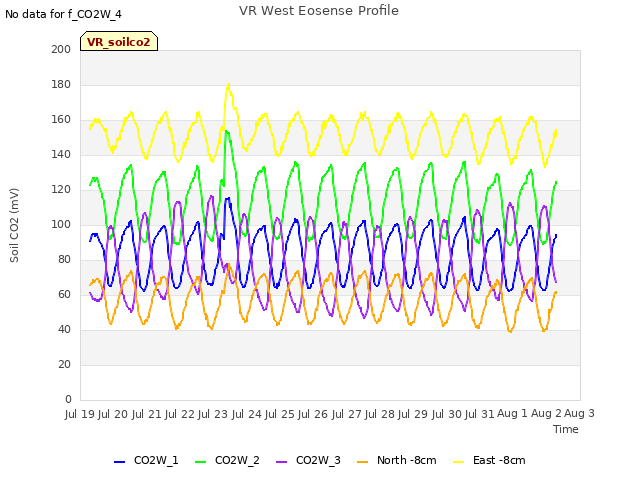Click the VR_soilco2 label box
Screen dimensions: 640x480
(x=119, y=41)
